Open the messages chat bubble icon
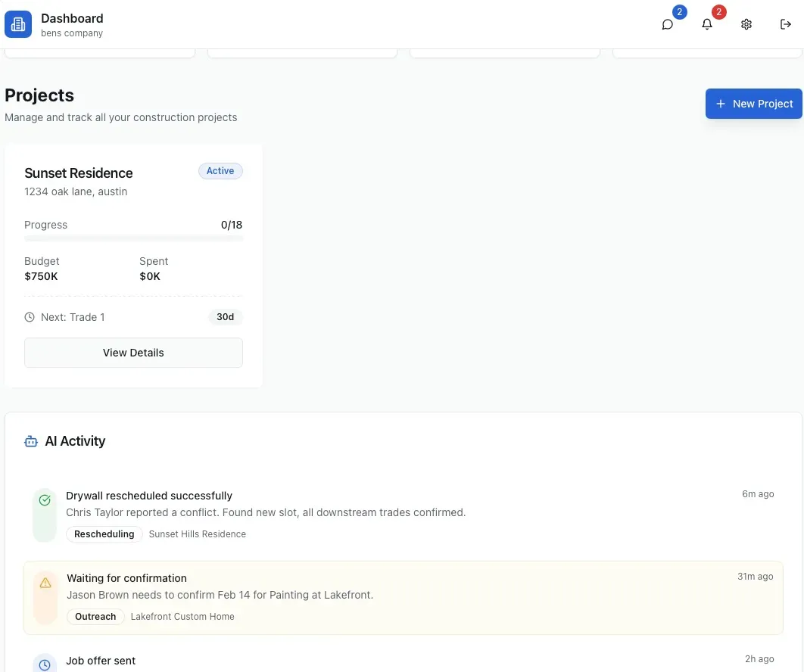 tap(667, 24)
